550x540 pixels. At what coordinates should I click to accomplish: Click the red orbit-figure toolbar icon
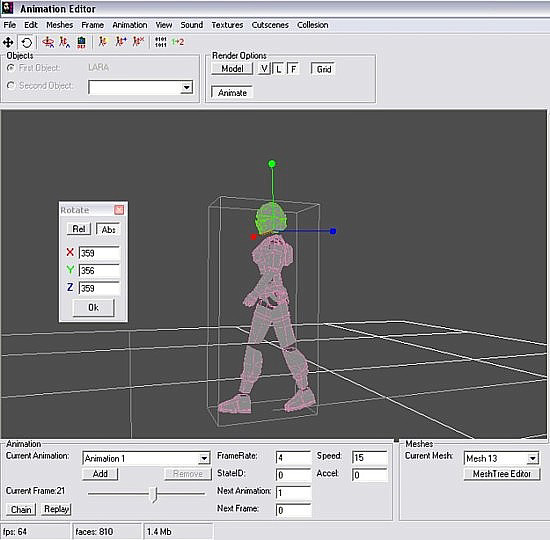tap(48, 42)
